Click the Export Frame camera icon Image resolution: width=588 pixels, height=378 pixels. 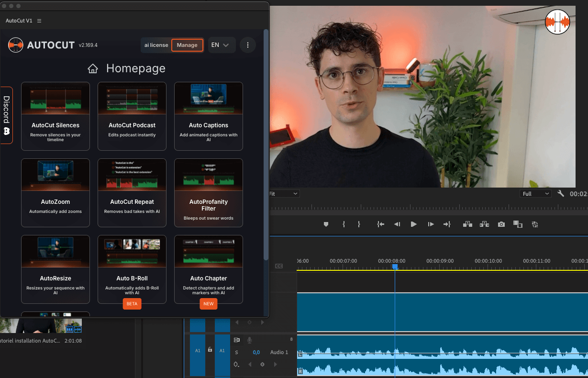[501, 224]
